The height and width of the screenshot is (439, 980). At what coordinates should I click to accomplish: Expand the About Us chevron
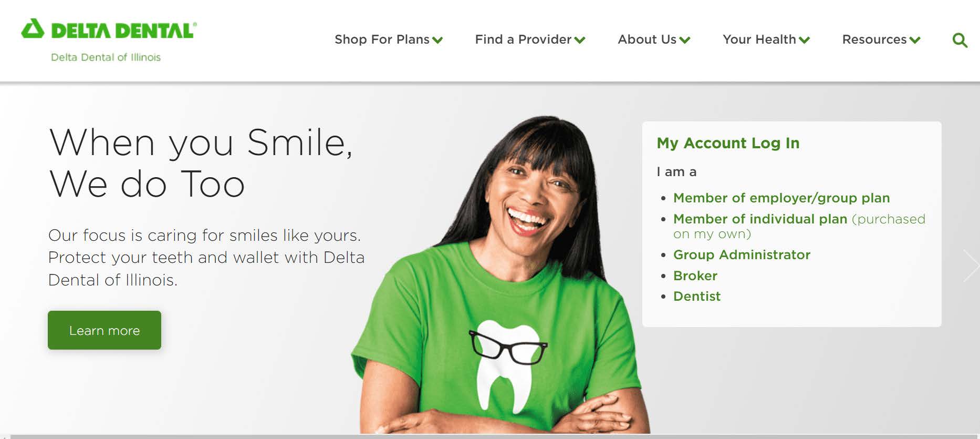pos(684,40)
